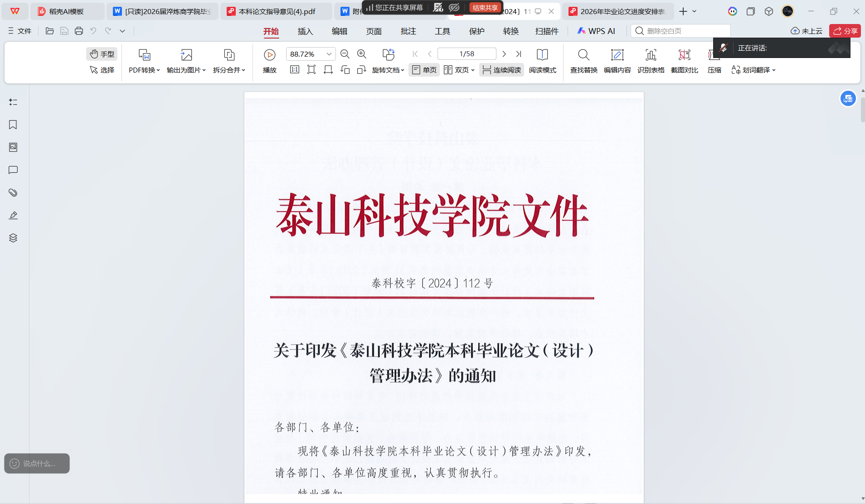Switch to the 插入 ribbon tab
Screen dimensions: 865x504
click(x=305, y=31)
